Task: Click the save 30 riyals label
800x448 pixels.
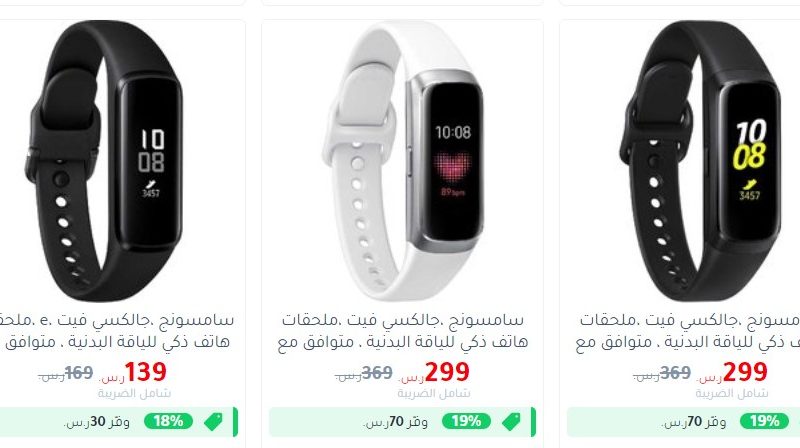Action: 97,422
